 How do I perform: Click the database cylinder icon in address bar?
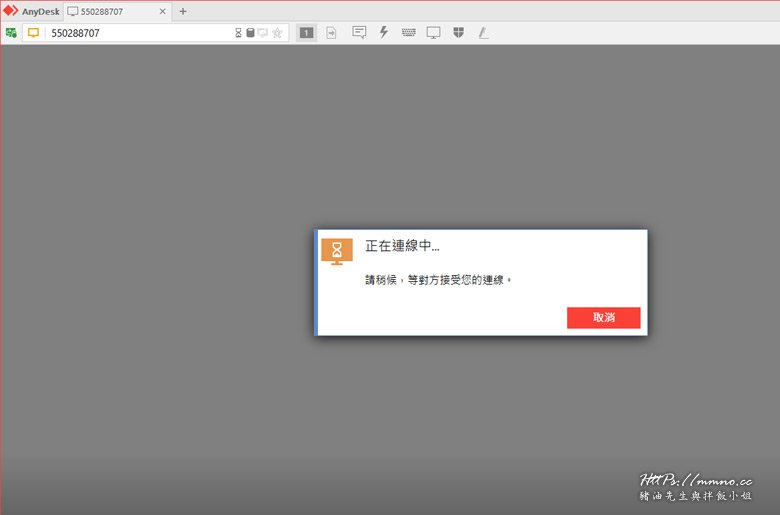250,33
